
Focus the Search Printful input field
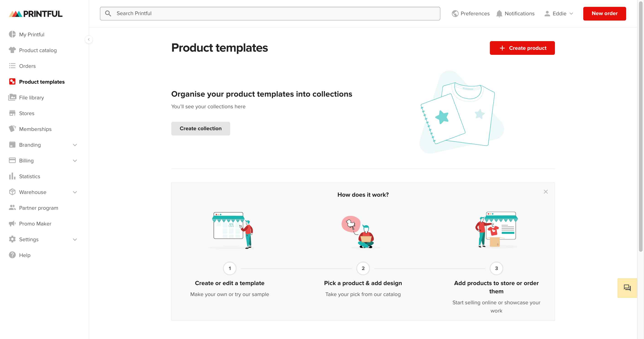270,13
